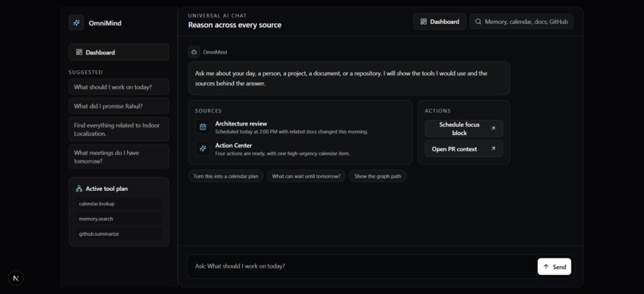This screenshot has width=644, height=294.
Task: Click the arrow icon on Open PR context
Action: [493, 149]
